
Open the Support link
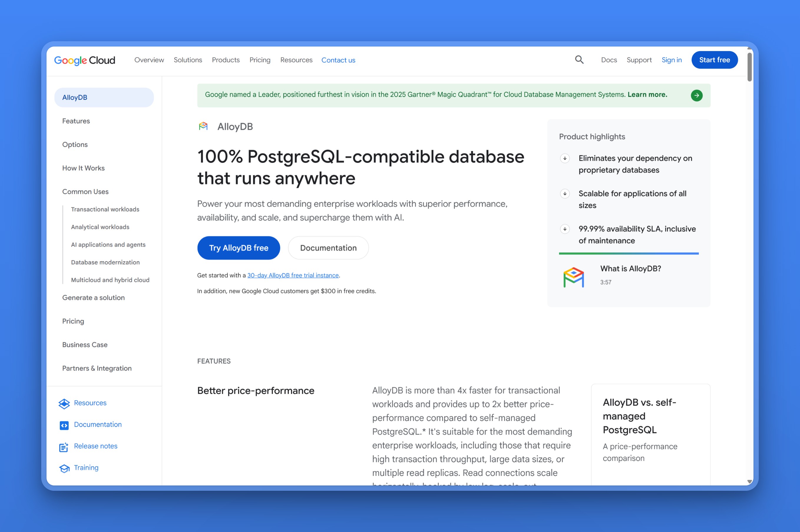pos(639,60)
